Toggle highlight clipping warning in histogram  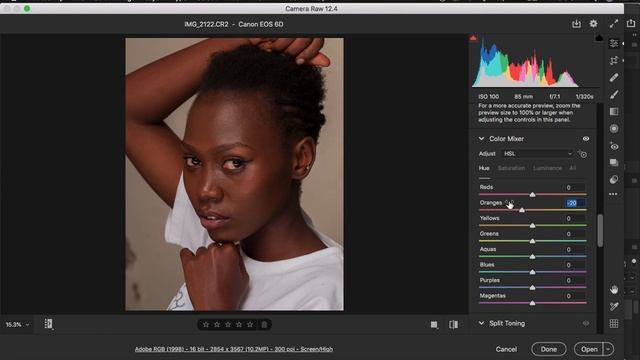(599, 38)
